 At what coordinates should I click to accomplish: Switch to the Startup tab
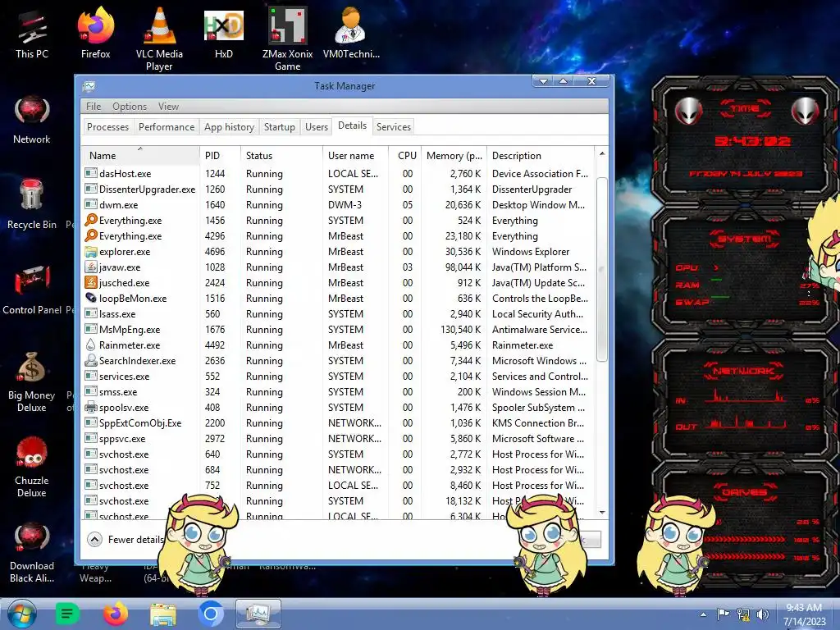[x=279, y=127]
